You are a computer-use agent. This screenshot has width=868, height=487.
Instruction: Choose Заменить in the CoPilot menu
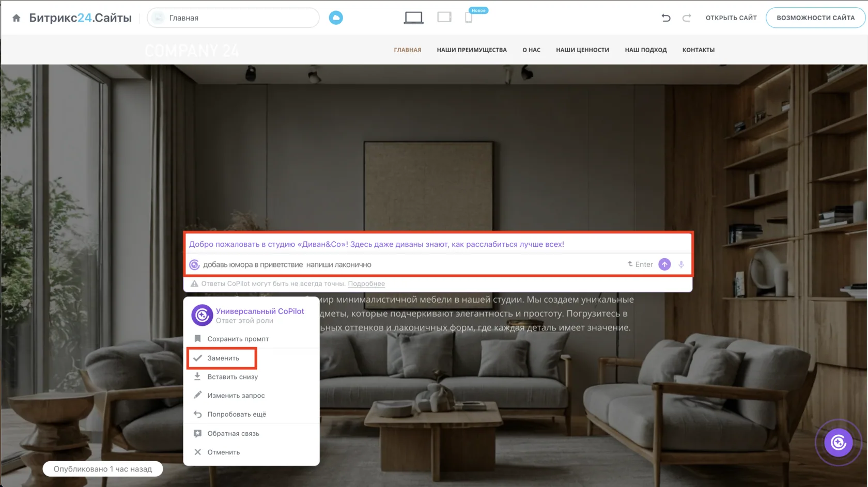(x=222, y=358)
